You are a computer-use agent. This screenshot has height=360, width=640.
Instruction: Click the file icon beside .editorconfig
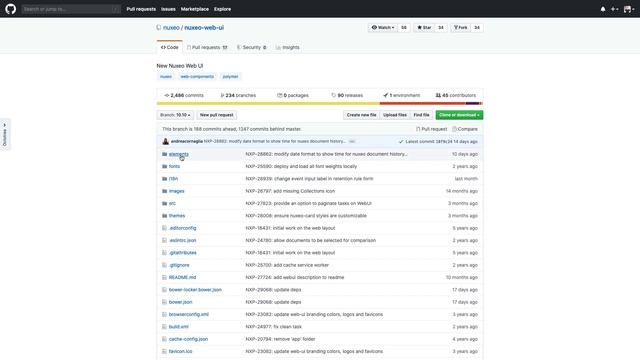tap(164, 228)
